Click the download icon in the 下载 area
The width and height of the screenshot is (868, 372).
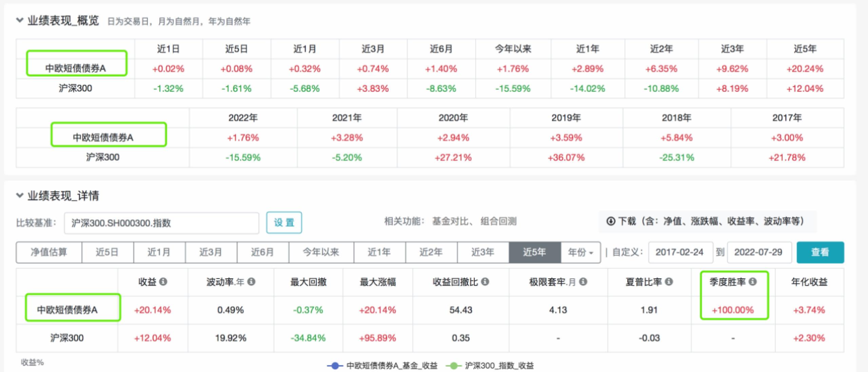(610, 221)
